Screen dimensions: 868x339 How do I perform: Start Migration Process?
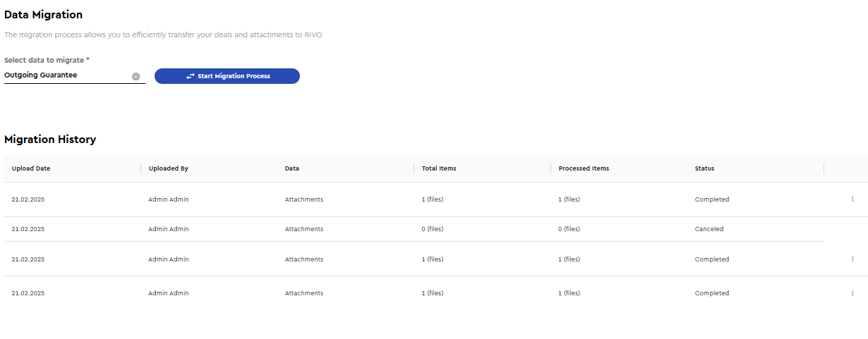(227, 76)
